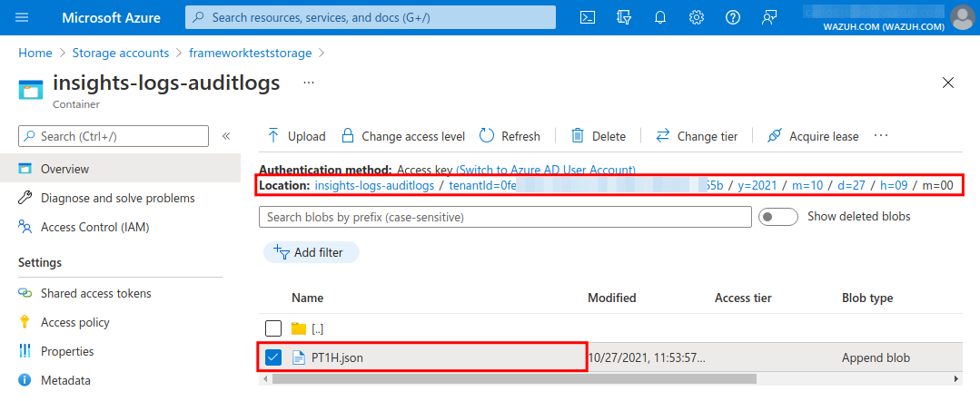Image resolution: width=980 pixels, height=401 pixels.
Task: Click the Append blob cell
Action: (x=876, y=357)
